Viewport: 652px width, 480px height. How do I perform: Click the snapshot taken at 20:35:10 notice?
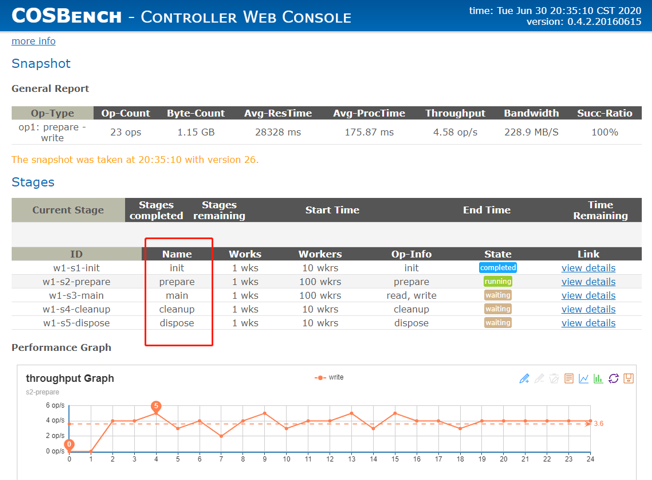[135, 160]
